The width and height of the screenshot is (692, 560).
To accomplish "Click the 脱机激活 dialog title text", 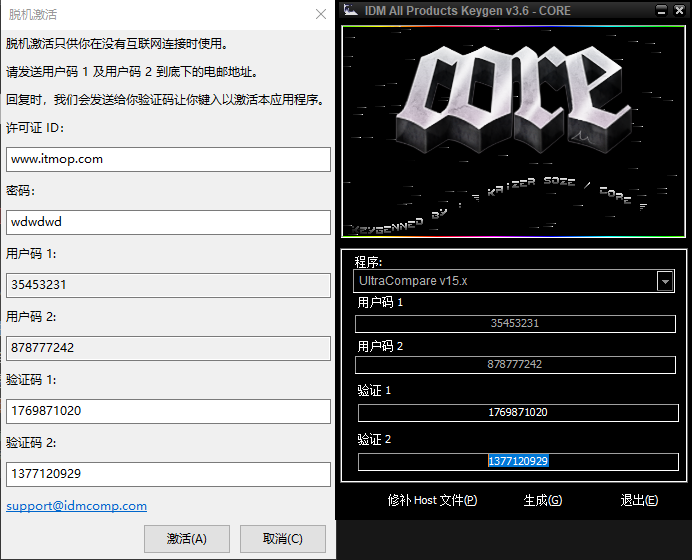I will pos(33,15).
